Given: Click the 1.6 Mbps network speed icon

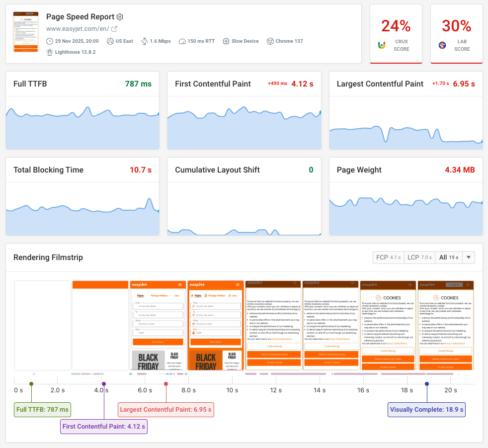Looking at the screenshot, I should point(144,41).
